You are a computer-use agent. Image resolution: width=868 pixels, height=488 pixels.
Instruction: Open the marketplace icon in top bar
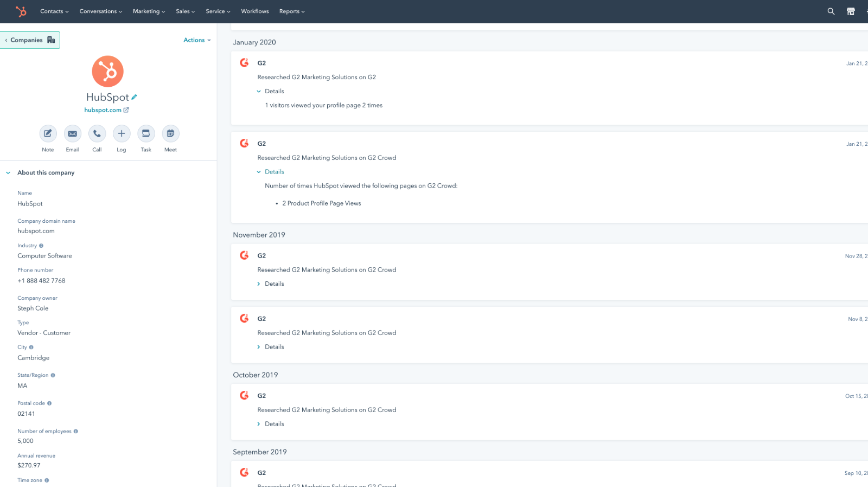click(x=851, y=11)
